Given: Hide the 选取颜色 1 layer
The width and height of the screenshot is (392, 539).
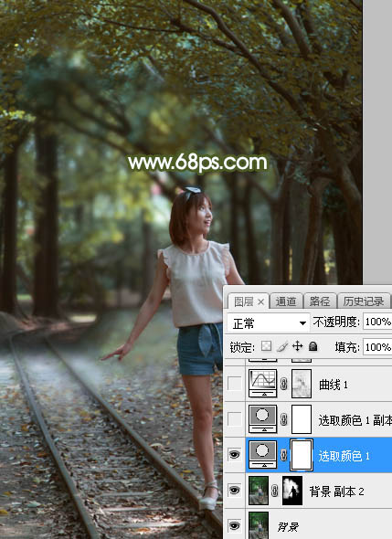Looking at the screenshot, I should tap(235, 455).
